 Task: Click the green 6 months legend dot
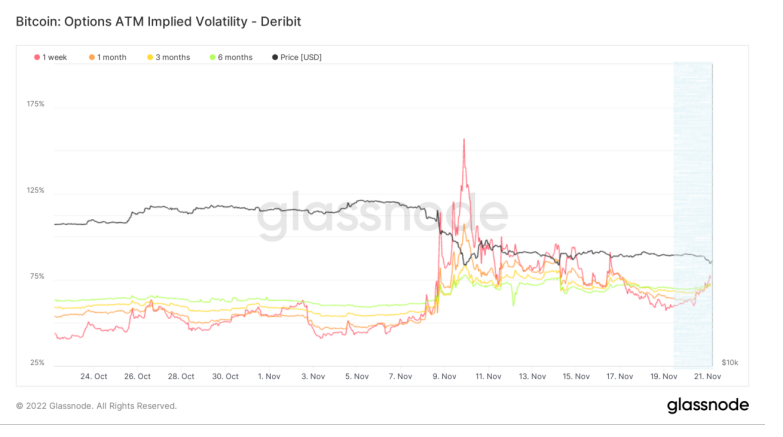click(x=213, y=58)
